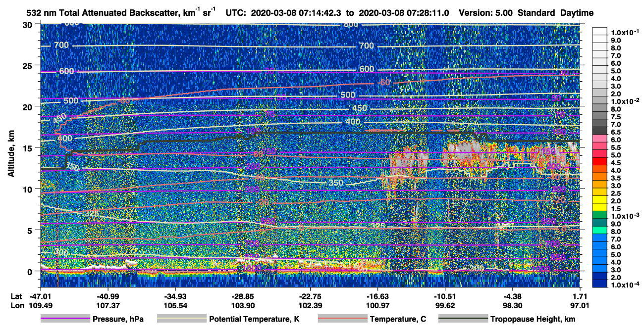The image size is (644, 330).
Task: Click the latitude value -16.63
Action: coord(377,297)
